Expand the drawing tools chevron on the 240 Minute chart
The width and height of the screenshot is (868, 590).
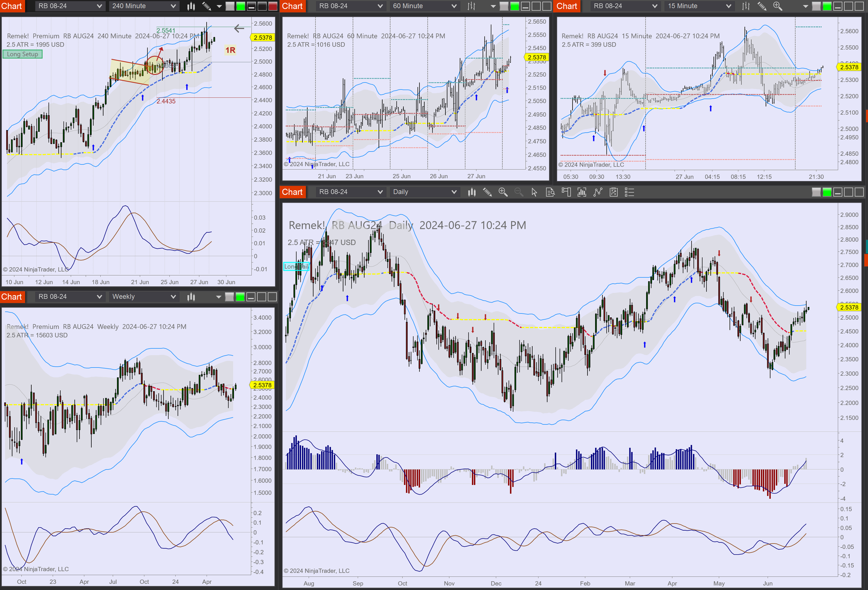click(x=219, y=6)
